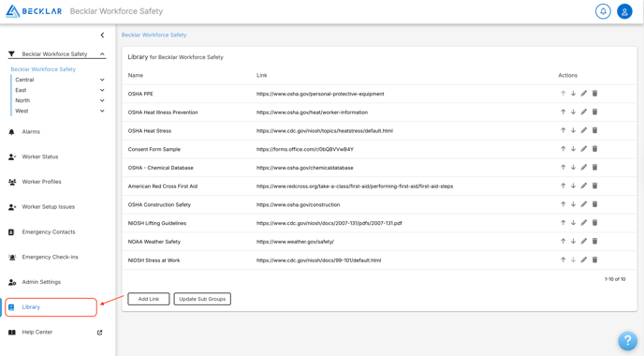Open the Alarms page from sidebar
Image resolution: width=644 pixels, height=356 pixels.
[x=31, y=132]
